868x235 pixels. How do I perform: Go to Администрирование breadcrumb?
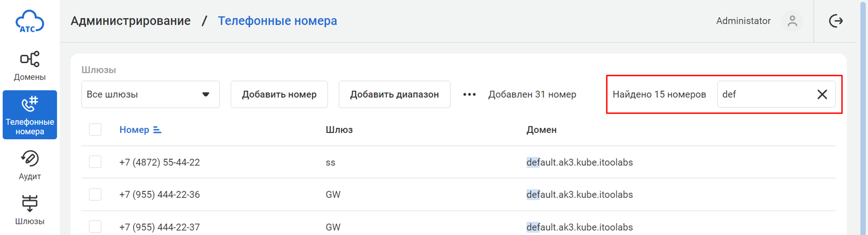[130, 21]
